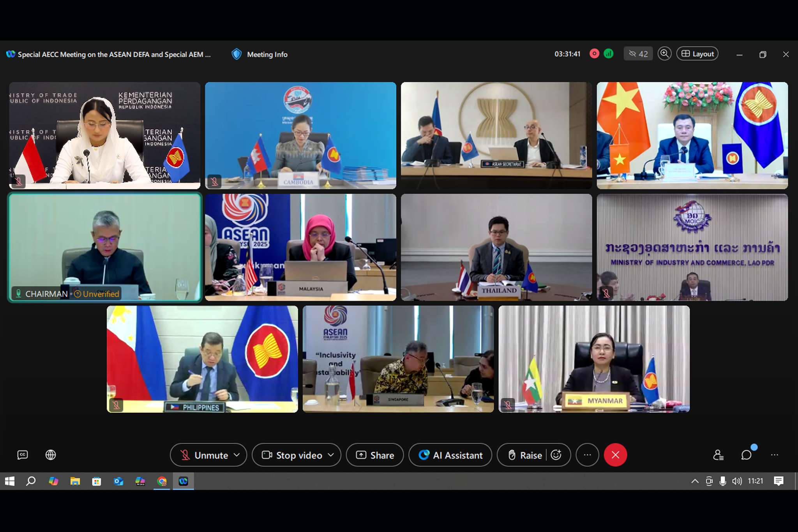This screenshot has width=798, height=532.
Task: Open the emoji reactions picker
Action: point(557,455)
